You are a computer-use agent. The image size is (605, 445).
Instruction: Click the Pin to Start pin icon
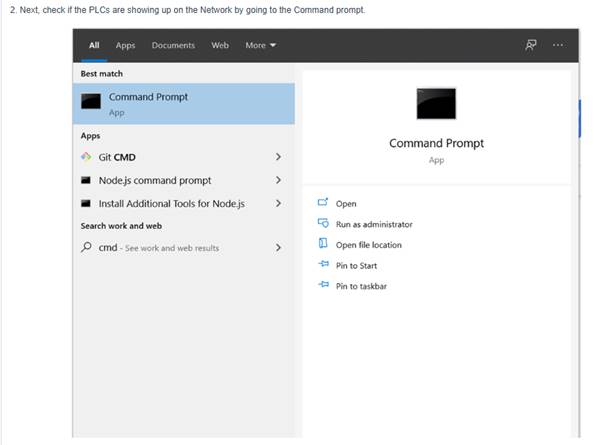[323, 264]
